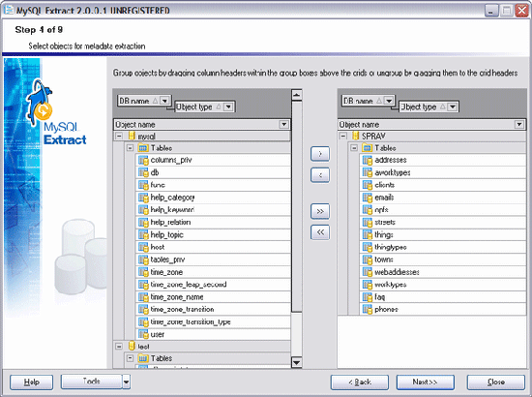Collapse the Tables group under SPRAV
This screenshot has width=532, height=397.
(x=354, y=148)
